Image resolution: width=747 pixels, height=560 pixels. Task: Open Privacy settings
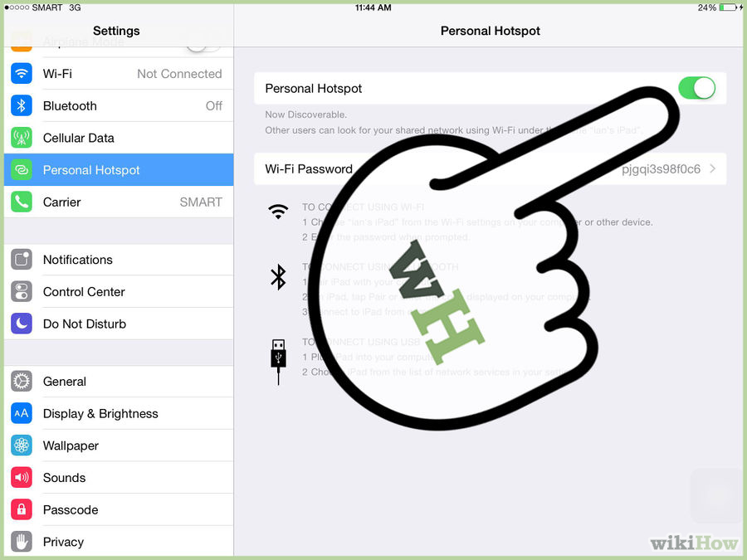click(119, 542)
